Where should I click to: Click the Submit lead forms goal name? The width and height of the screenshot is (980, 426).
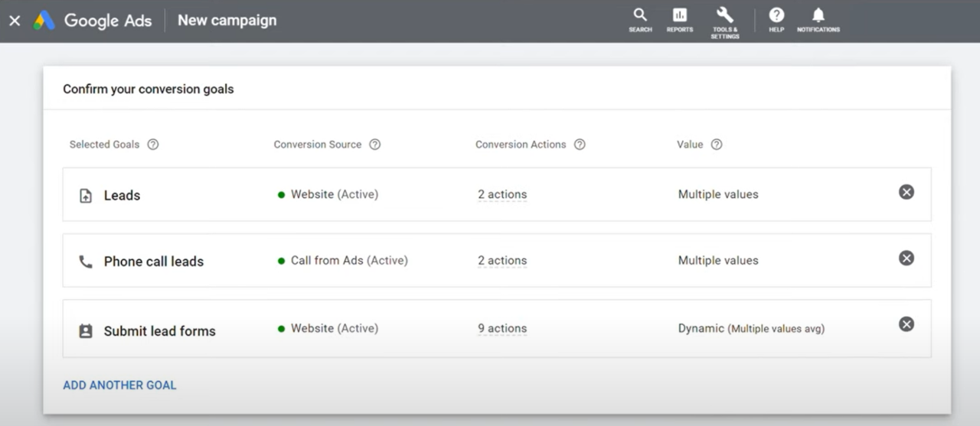point(159,331)
